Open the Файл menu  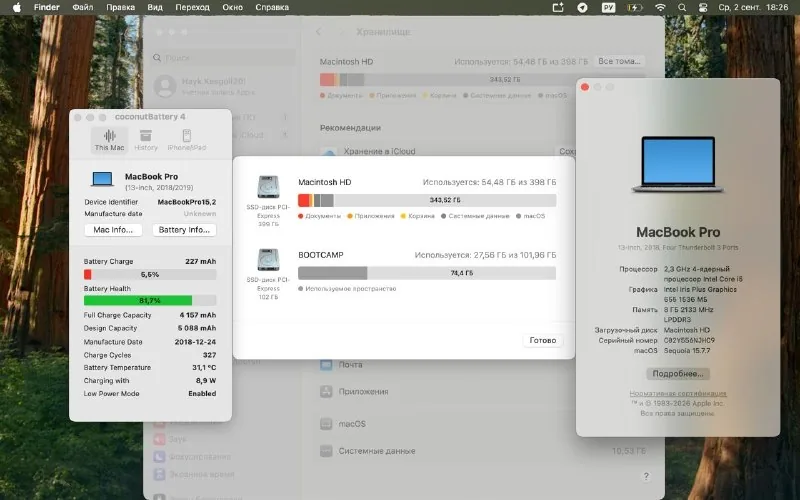[x=83, y=7]
